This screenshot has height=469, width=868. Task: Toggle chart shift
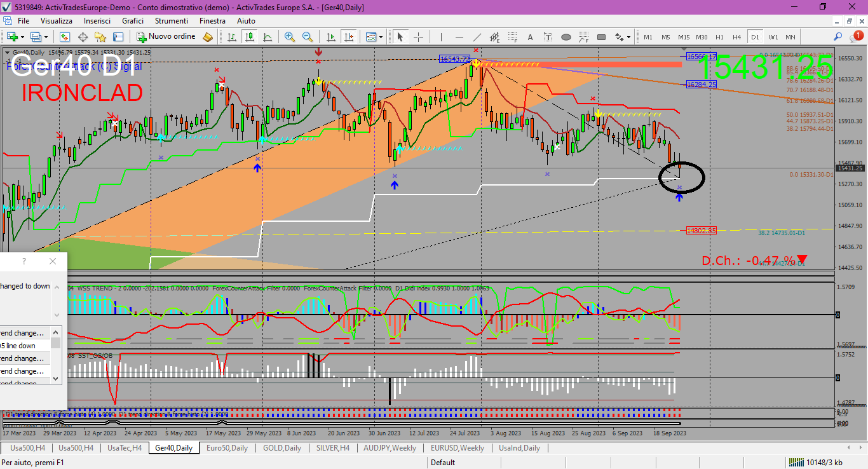(348, 37)
